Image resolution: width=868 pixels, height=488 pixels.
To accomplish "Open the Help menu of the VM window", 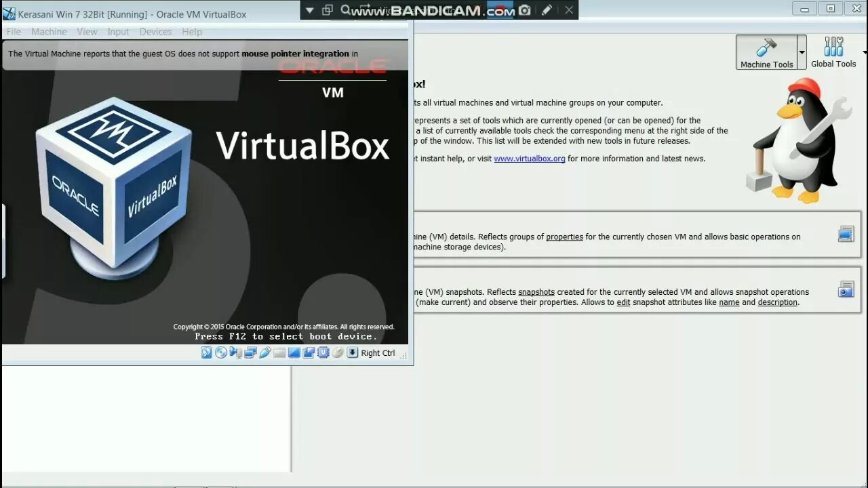I will pos(192,32).
